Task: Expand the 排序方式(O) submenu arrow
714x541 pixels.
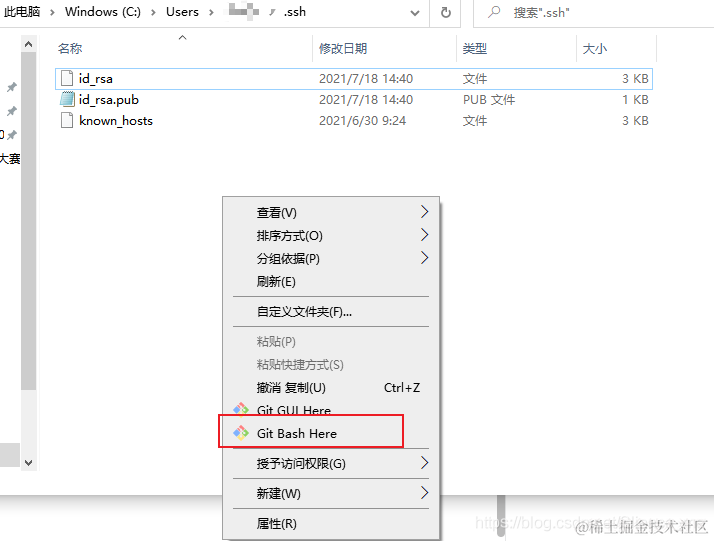Action: click(424, 235)
